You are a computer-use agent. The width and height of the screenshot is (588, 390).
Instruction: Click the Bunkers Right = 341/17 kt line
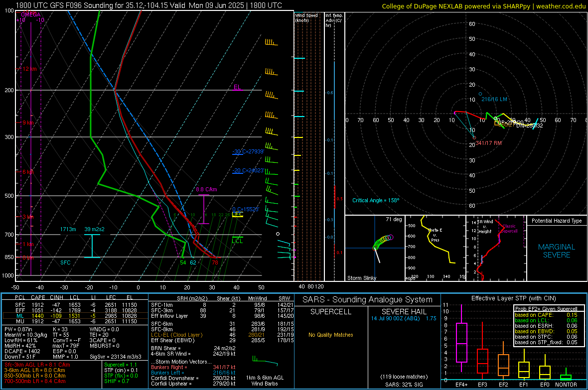click(193, 367)
